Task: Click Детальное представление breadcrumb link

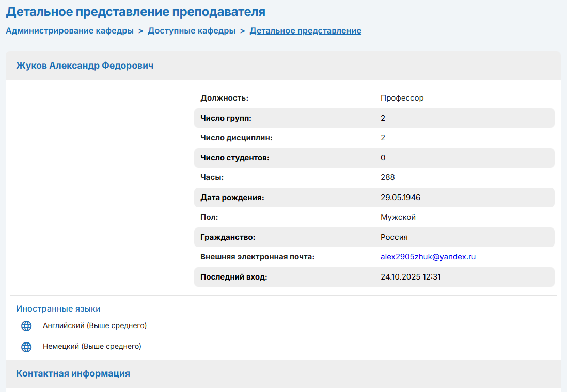Action: [x=306, y=31]
